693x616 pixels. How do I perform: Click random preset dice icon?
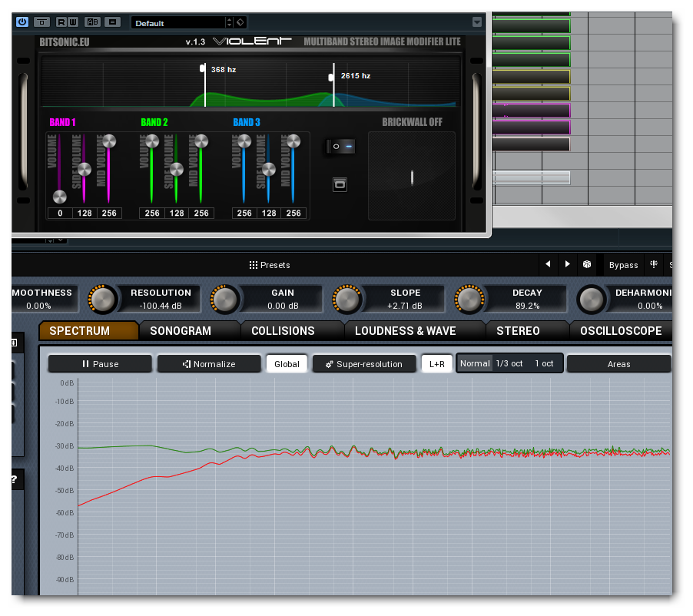point(587,264)
